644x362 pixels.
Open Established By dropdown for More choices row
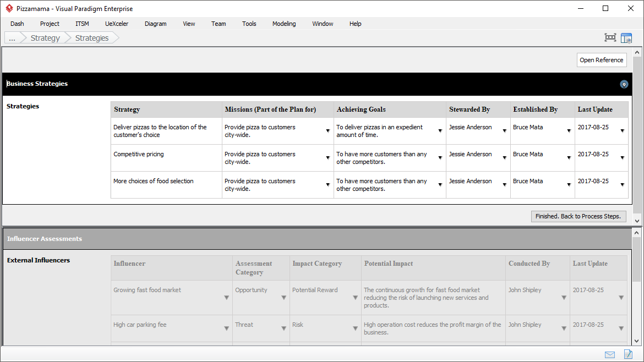[569, 185]
